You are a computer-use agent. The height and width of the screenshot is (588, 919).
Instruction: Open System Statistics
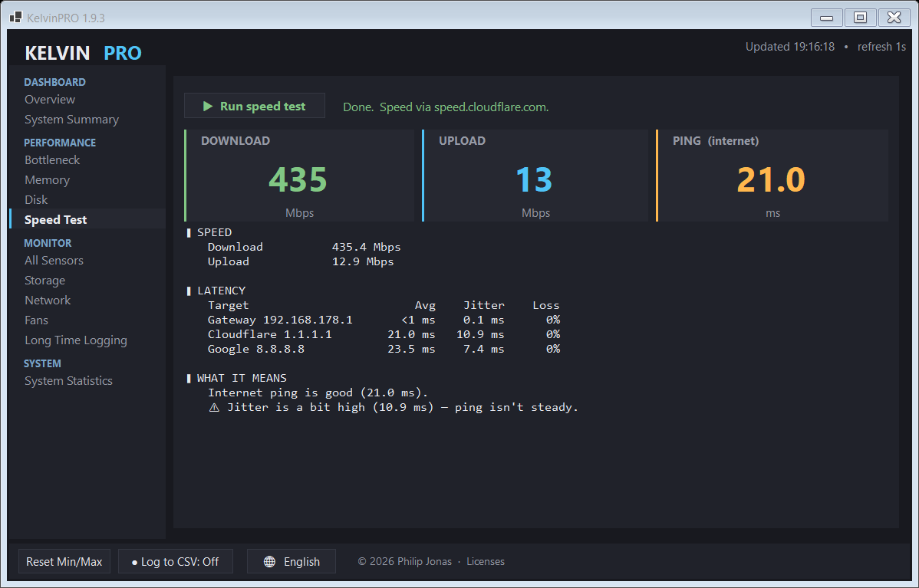(x=68, y=381)
